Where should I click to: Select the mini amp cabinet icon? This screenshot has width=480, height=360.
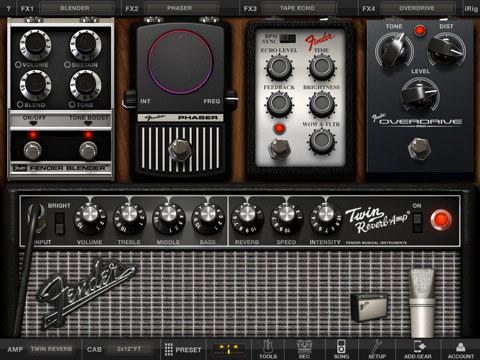[x=369, y=307]
